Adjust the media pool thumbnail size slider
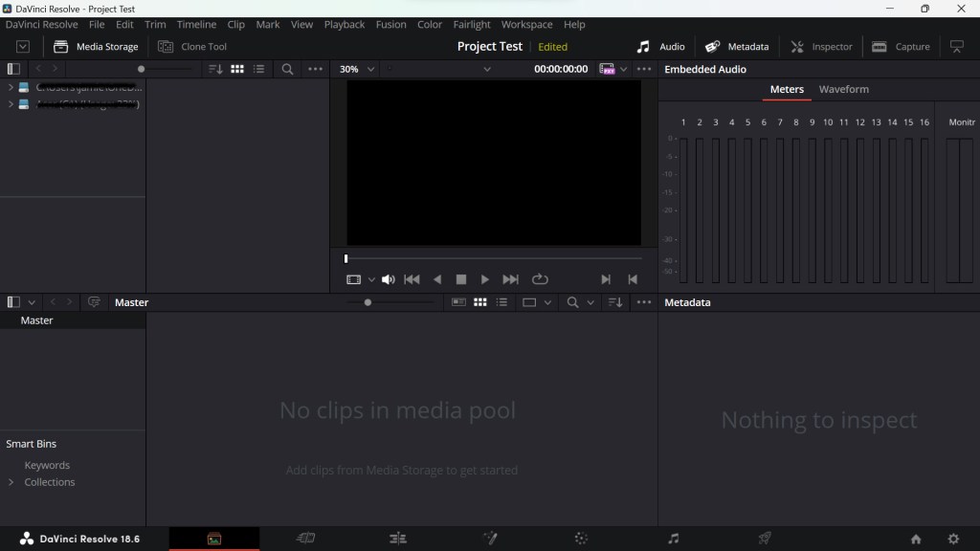This screenshot has height=551, width=980. [x=368, y=302]
